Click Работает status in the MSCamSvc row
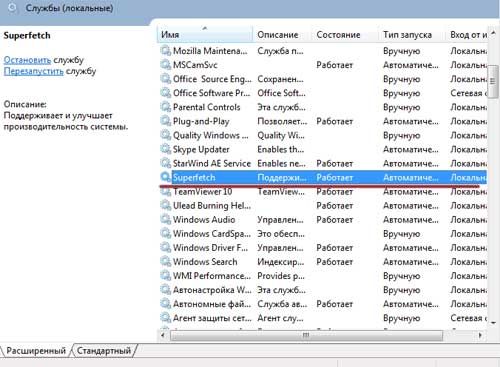Viewport: 500px width, 367px height. [x=335, y=65]
